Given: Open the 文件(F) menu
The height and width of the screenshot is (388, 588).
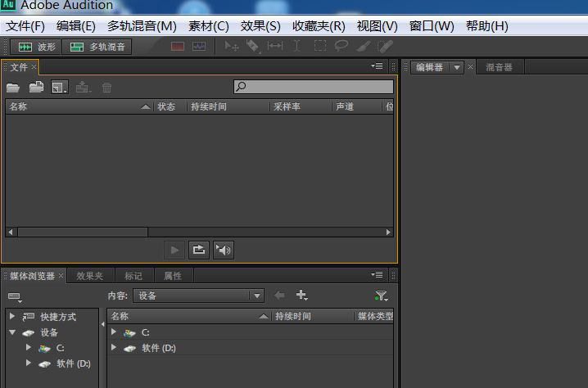Looking at the screenshot, I should 25,26.
